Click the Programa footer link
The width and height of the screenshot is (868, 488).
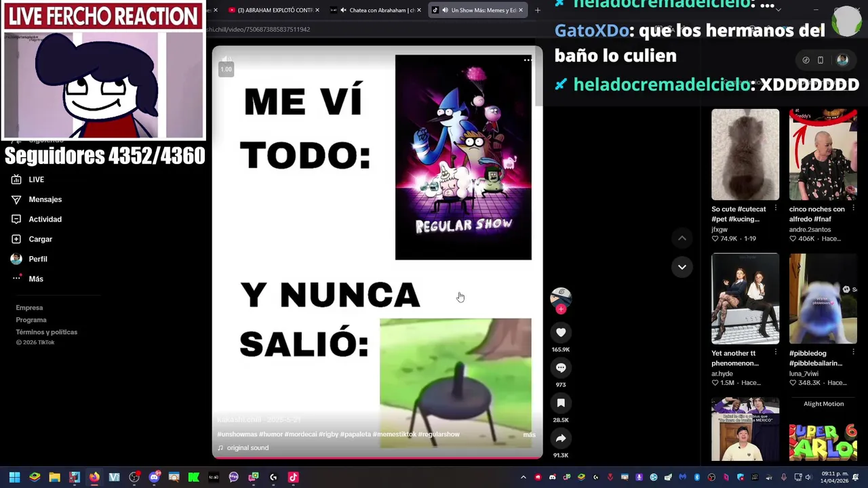click(31, 320)
